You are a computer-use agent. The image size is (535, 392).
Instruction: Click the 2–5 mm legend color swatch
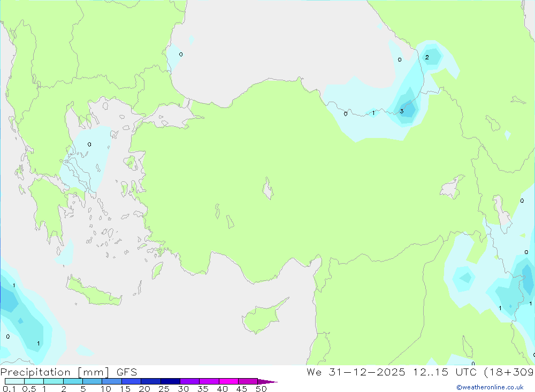coord(73,381)
